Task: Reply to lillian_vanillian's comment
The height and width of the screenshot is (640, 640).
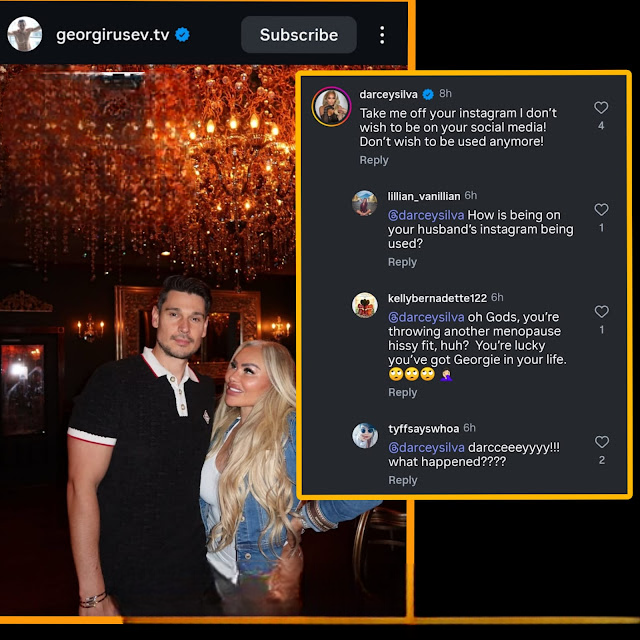Action: coord(402,262)
